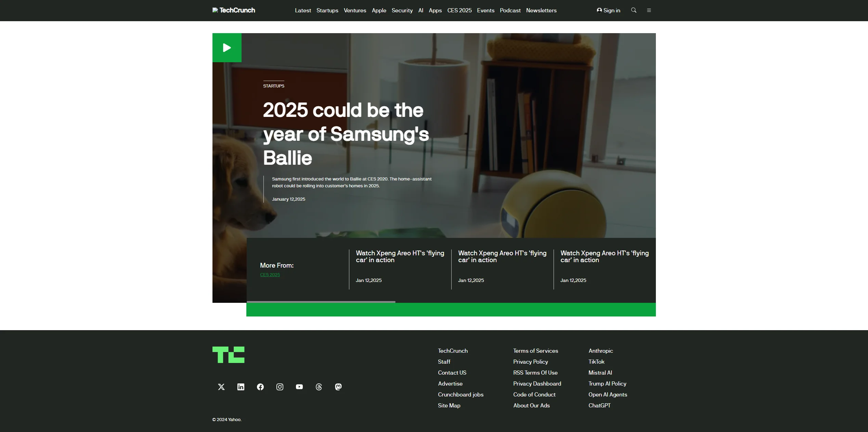The image size is (868, 432).
Task: Open the CES 2025 section
Action: tap(459, 10)
